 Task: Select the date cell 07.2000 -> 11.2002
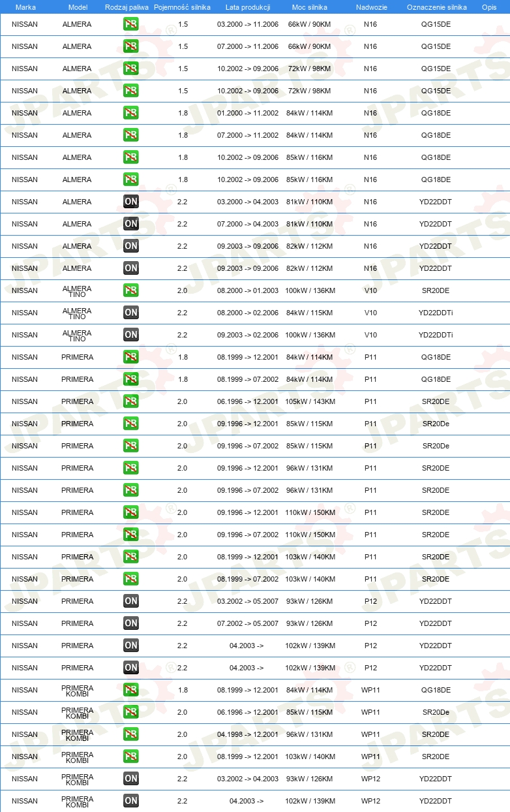[248, 135]
